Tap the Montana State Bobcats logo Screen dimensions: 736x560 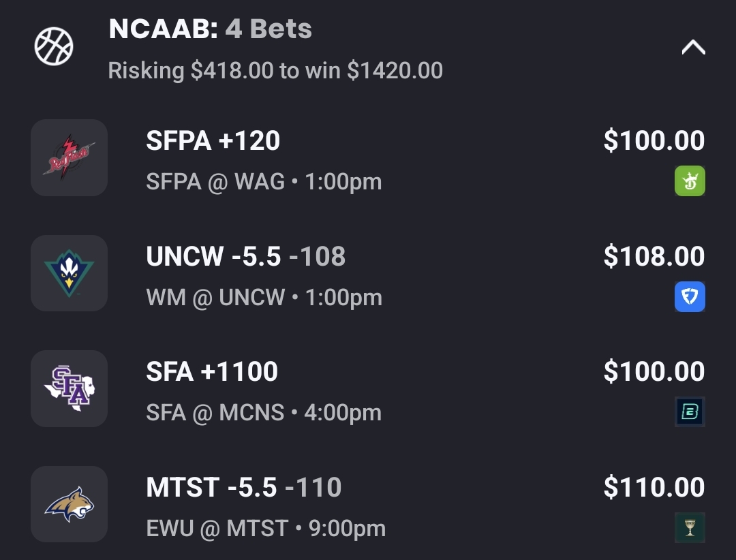tap(69, 505)
